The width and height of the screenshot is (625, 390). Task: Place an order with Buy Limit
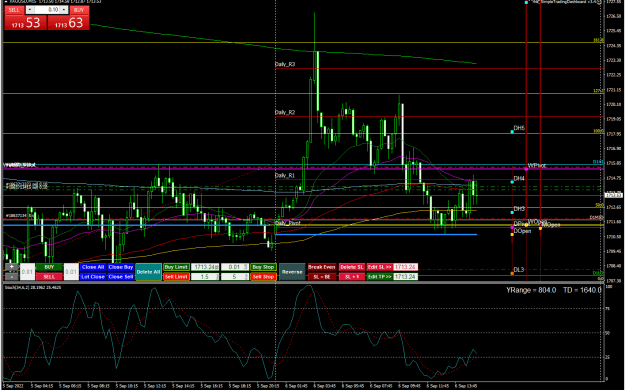tap(176, 267)
